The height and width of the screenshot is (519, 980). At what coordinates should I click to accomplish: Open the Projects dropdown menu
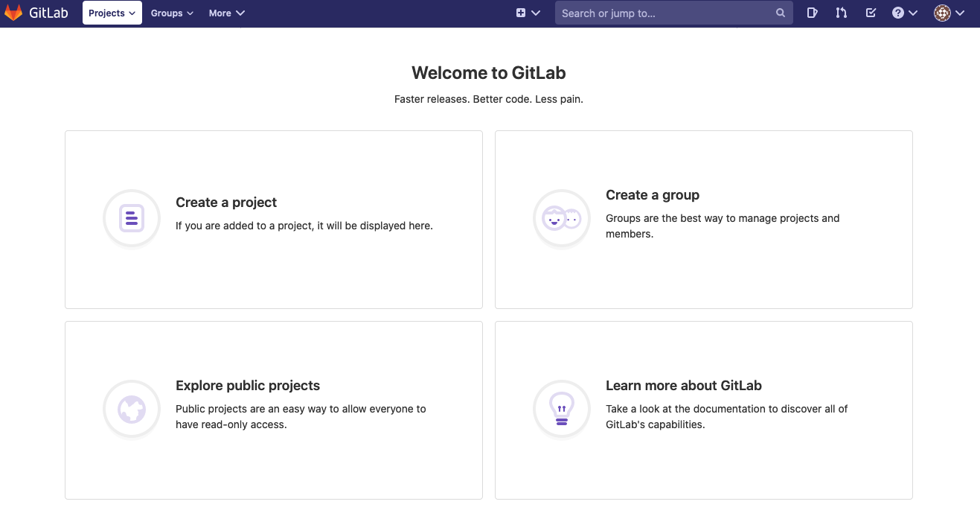pos(112,13)
